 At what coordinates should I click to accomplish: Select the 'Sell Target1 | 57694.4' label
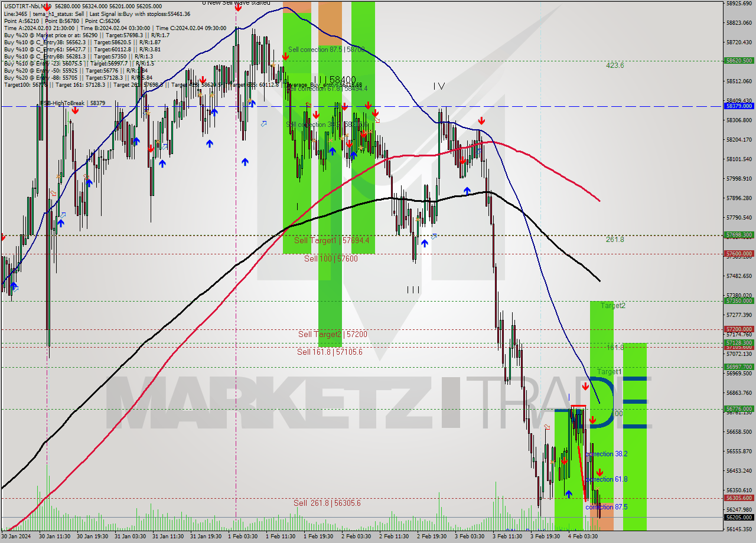[331, 240]
